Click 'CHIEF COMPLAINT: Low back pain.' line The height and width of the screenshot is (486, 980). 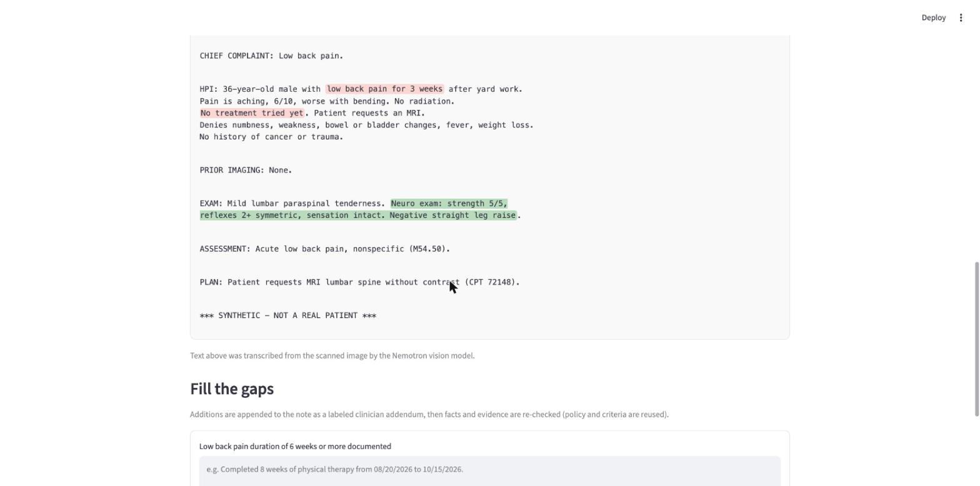pos(271,56)
